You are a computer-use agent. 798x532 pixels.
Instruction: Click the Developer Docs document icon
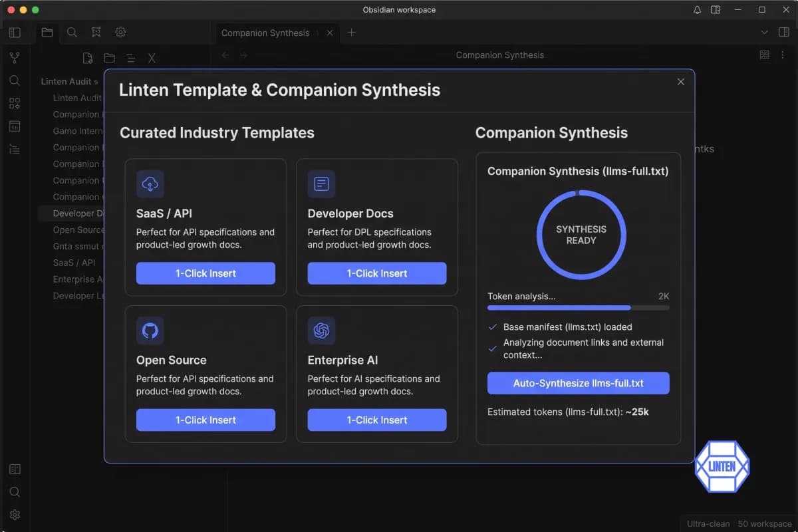pyautogui.click(x=321, y=184)
